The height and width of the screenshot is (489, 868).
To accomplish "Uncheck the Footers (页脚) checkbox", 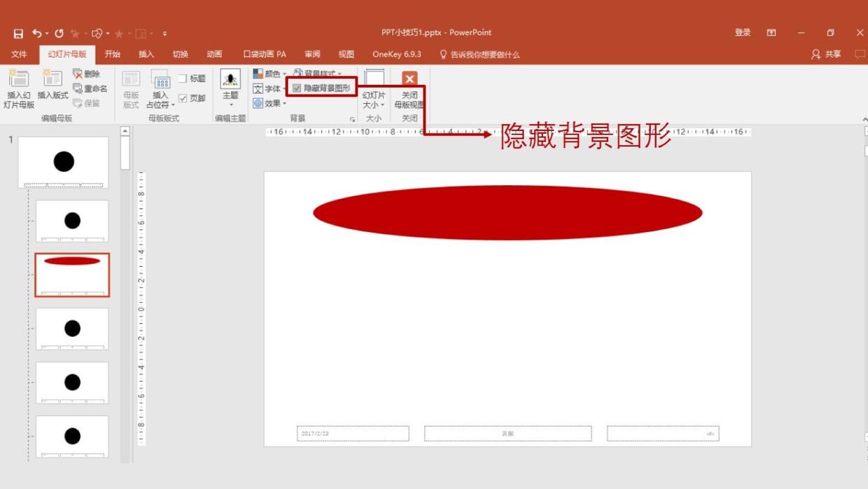I will point(183,98).
